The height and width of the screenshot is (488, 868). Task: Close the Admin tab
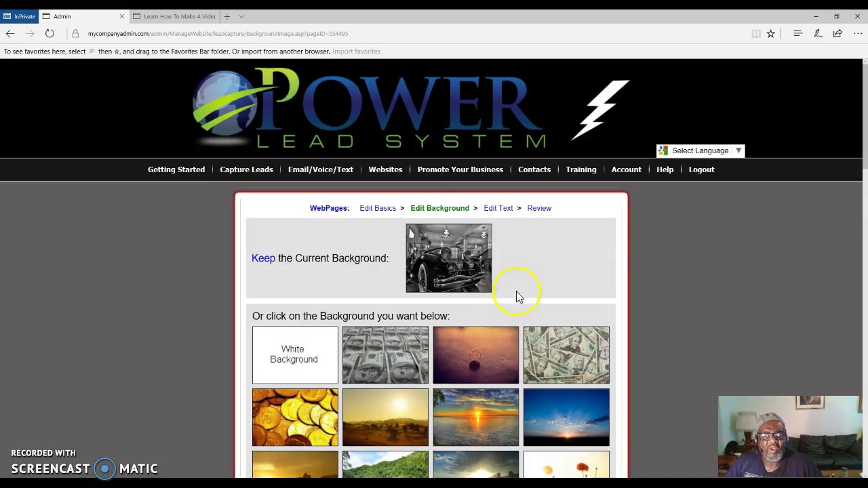click(x=122, y=16)
